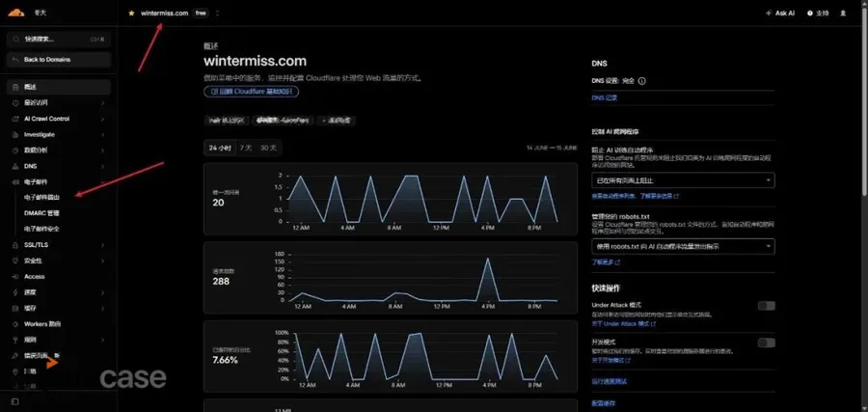Click the chart card showing value 20

[x=391, y=199]
